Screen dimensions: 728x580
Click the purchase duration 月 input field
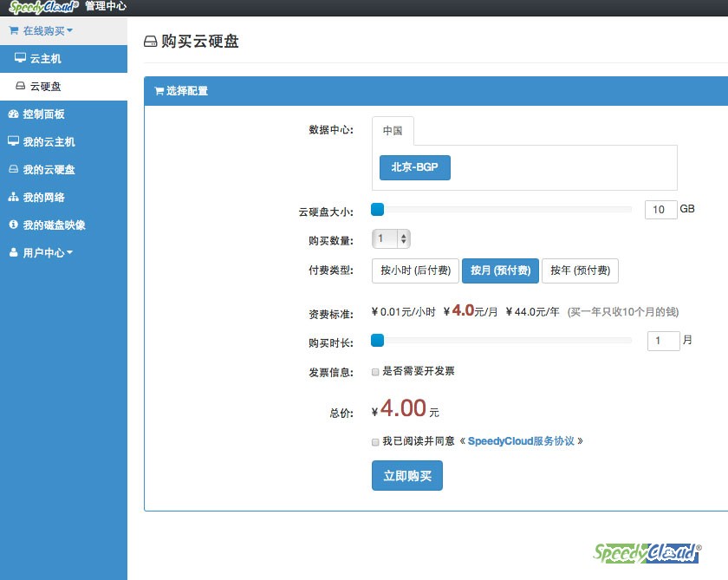pos(664,341)
